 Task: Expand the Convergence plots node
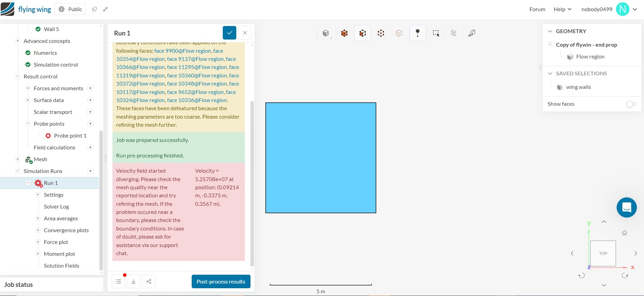click(x=38, y=230)
